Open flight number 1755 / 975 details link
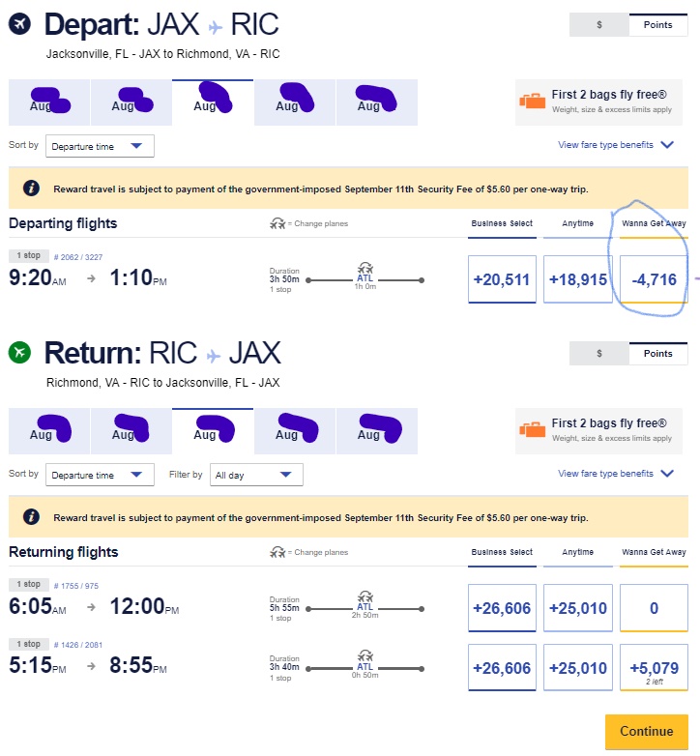The width and height of the screenshot is (700, 756). (76, 586)
